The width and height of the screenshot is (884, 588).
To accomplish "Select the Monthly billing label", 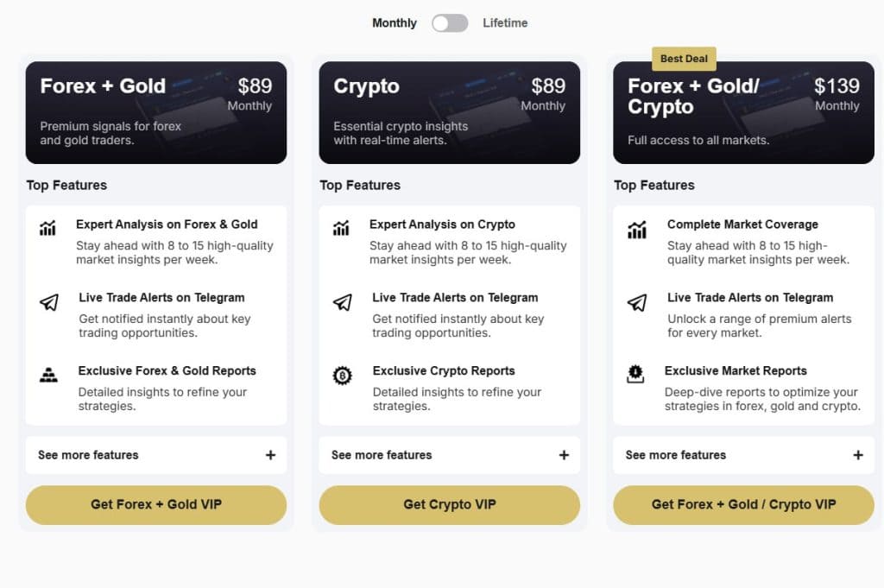I will (x=395, y=23).
